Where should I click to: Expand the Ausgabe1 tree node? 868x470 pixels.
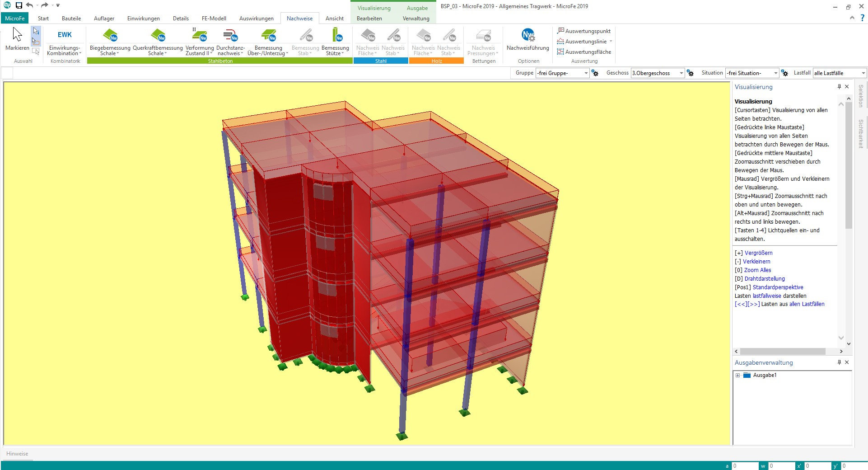[737, 376]
